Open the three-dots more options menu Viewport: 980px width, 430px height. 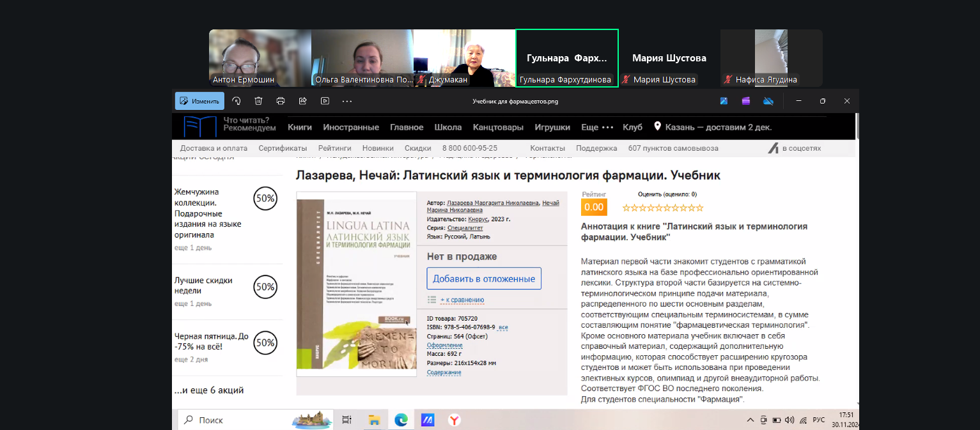(347, 101)
